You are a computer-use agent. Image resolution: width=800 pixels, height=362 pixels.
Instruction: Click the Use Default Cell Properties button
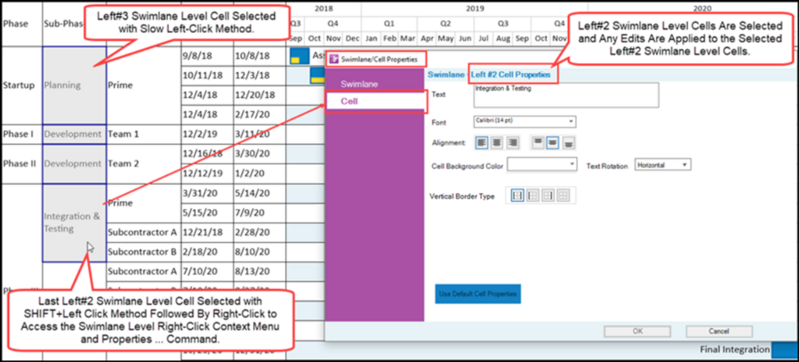(x=478, y=294)
